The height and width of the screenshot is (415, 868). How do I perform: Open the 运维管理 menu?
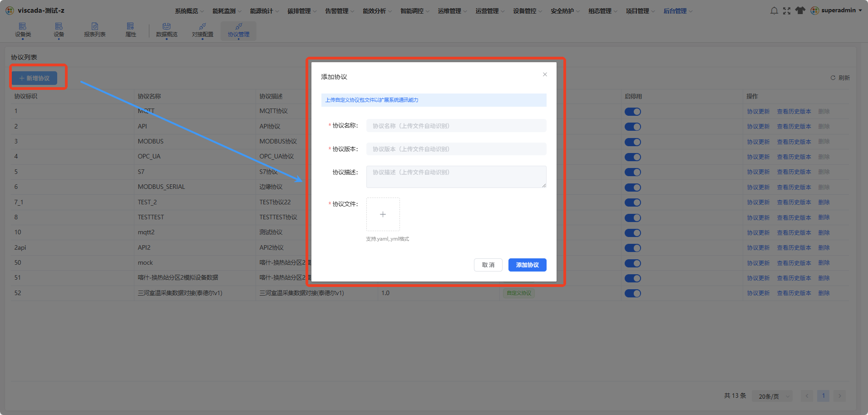(453, 11)
